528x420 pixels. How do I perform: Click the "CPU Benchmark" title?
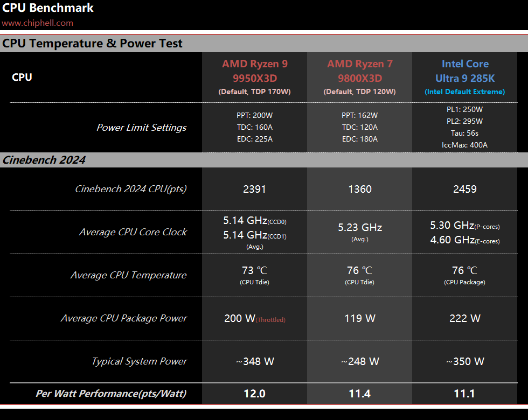coord(48,8)
